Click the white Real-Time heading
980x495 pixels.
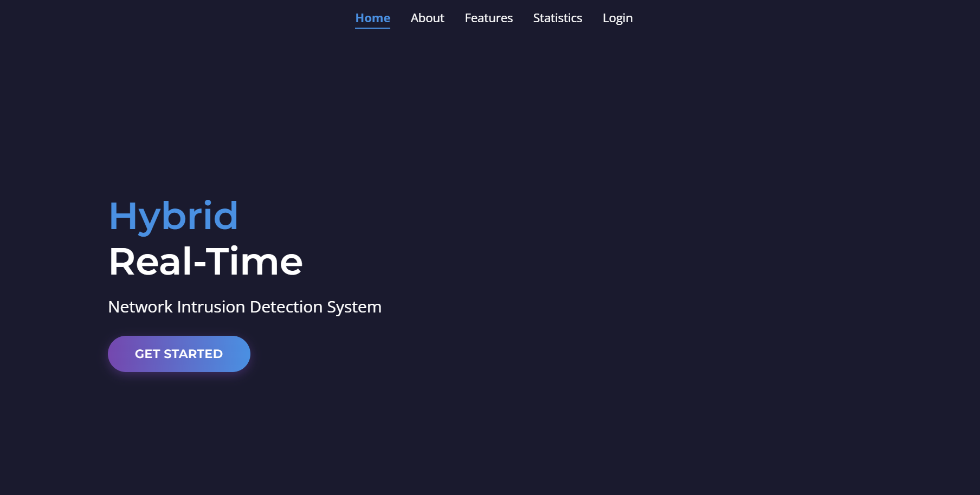coord(205,262)
